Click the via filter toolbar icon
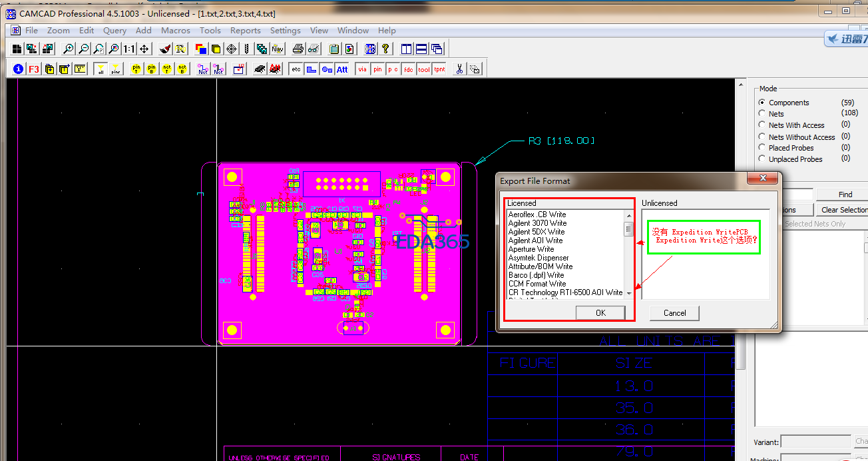Image resolution: width=868 pixels, height=461 pixels. pyautogui.click(x=362, y=69)
